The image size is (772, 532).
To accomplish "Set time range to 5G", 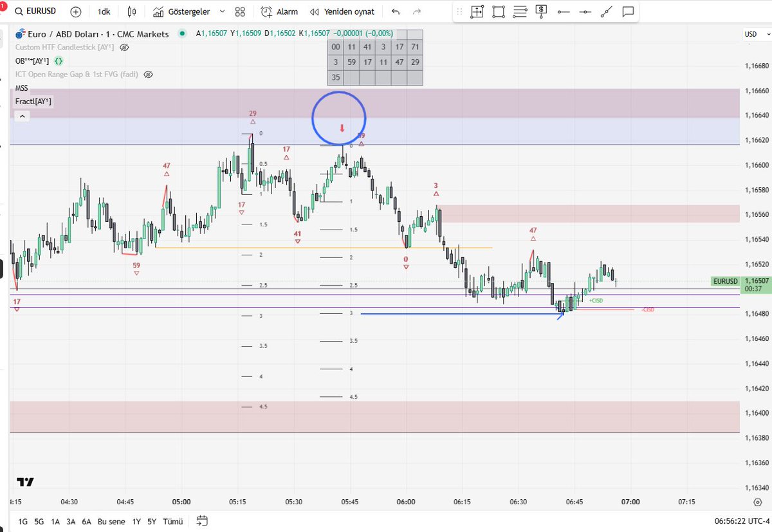I will pyautogui.click(x=39, y=521).
